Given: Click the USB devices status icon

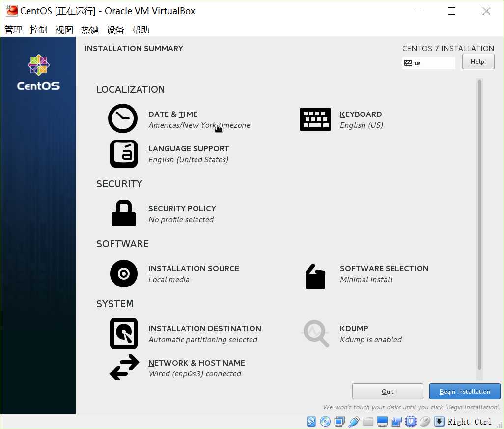Looking at the screenshot, I should pos(354,421).
